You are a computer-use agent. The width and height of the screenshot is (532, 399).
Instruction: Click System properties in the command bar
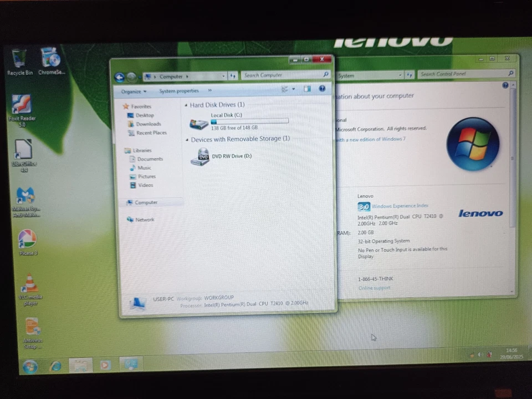tap(178, 90)
